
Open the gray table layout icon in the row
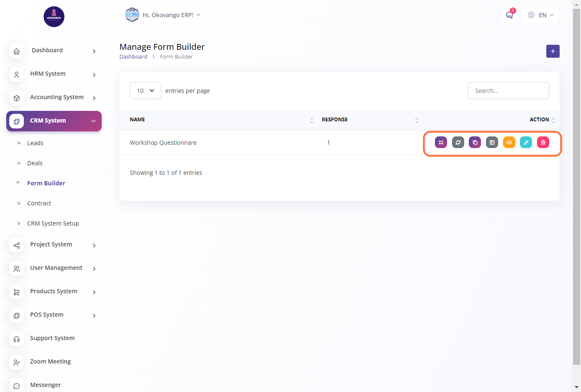tap(492, 143)
